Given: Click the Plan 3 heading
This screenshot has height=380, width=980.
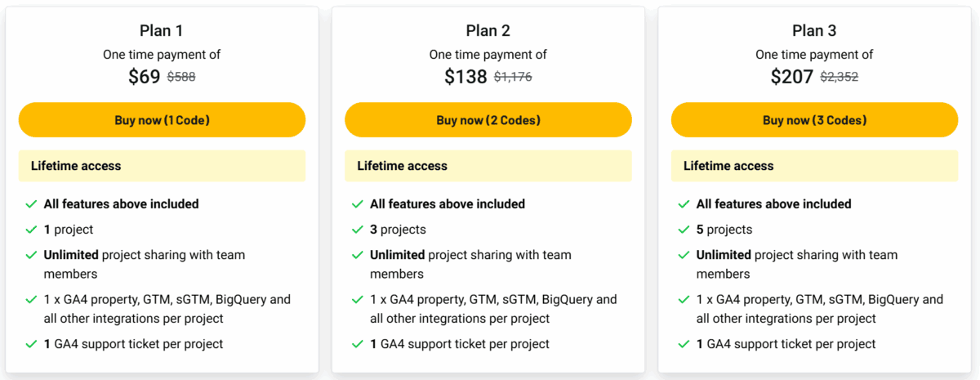Looking at the screenshot, I should (814, 31).
